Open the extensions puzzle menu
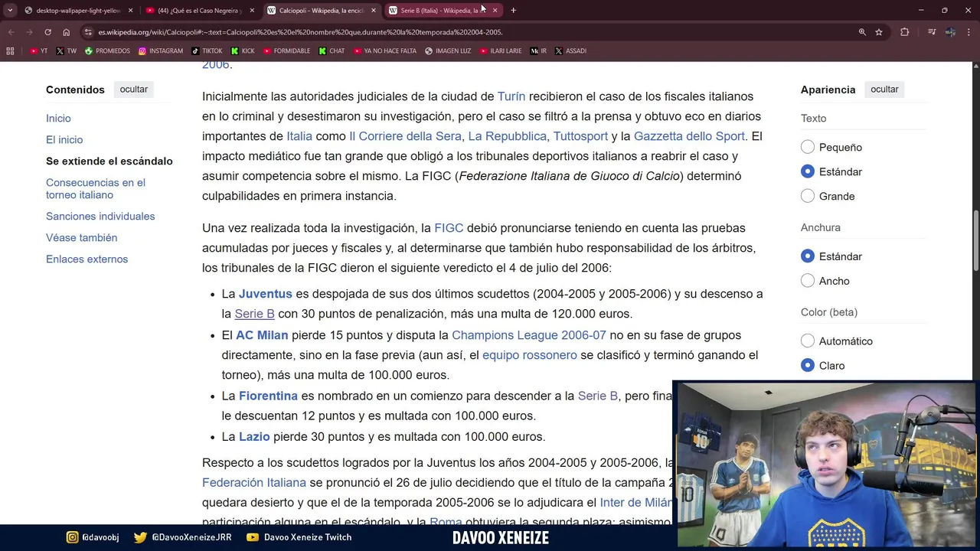 point(905,32)
